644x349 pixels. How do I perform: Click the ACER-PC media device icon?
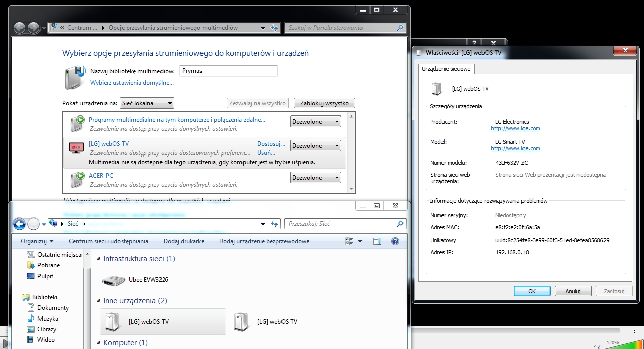pos(77,179)
